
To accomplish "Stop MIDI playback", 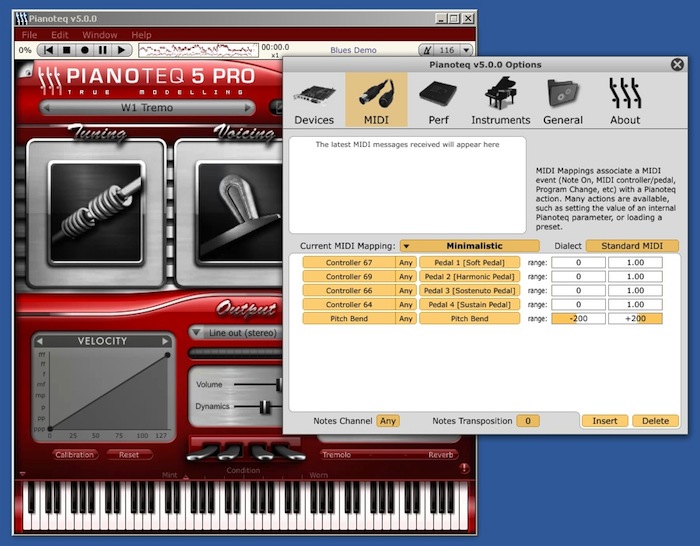I will coord(67,50).
